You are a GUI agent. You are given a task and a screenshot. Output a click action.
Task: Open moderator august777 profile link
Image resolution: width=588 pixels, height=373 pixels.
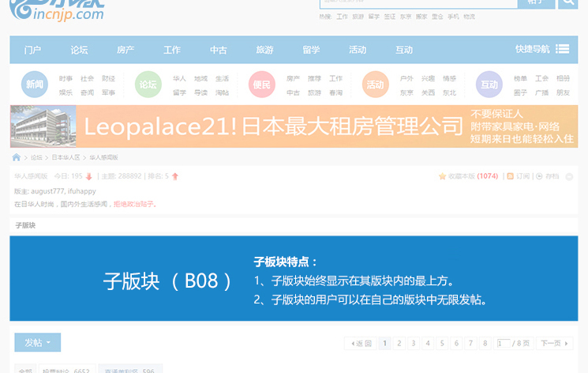[47, 191]
